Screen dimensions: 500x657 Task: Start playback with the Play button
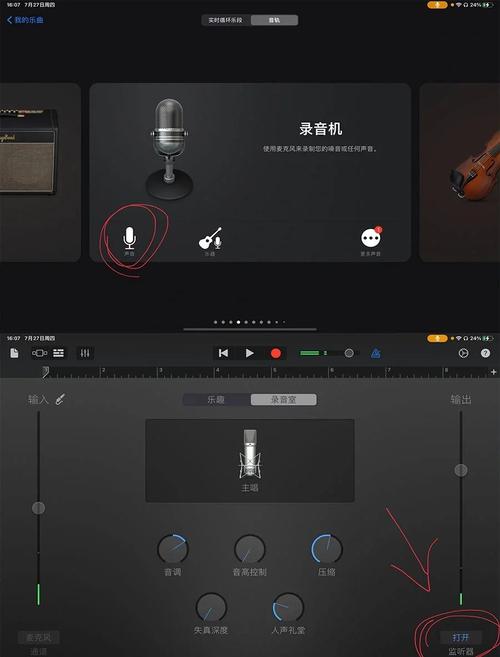point(249,353)
